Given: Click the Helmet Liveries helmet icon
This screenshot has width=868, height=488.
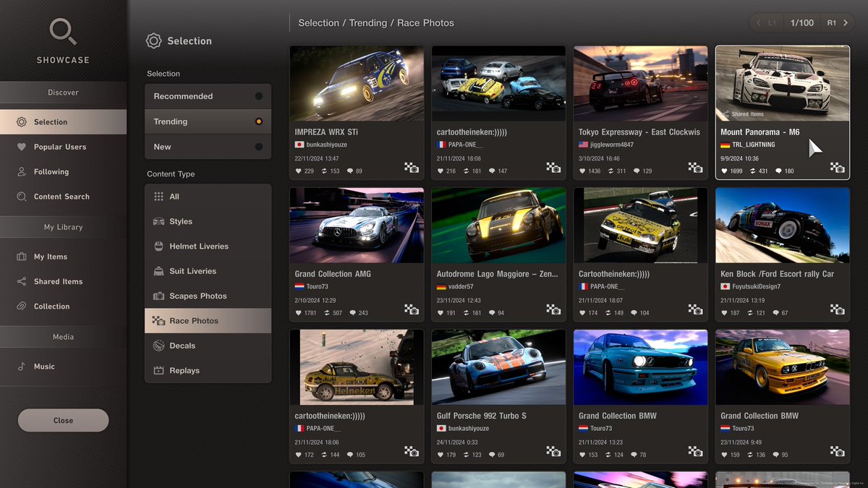Looking at the screenshot, I should point(158,247).
